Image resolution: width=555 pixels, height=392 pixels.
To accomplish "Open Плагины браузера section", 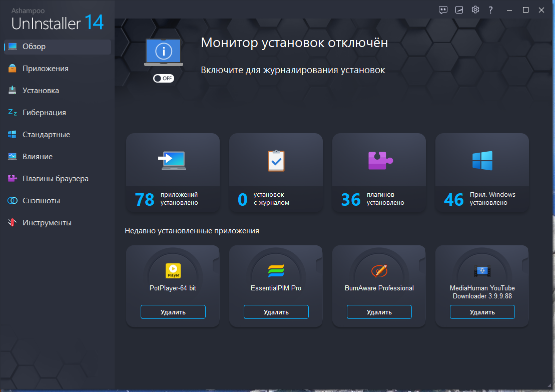I will pyautogui.click(x=58, y=178).
